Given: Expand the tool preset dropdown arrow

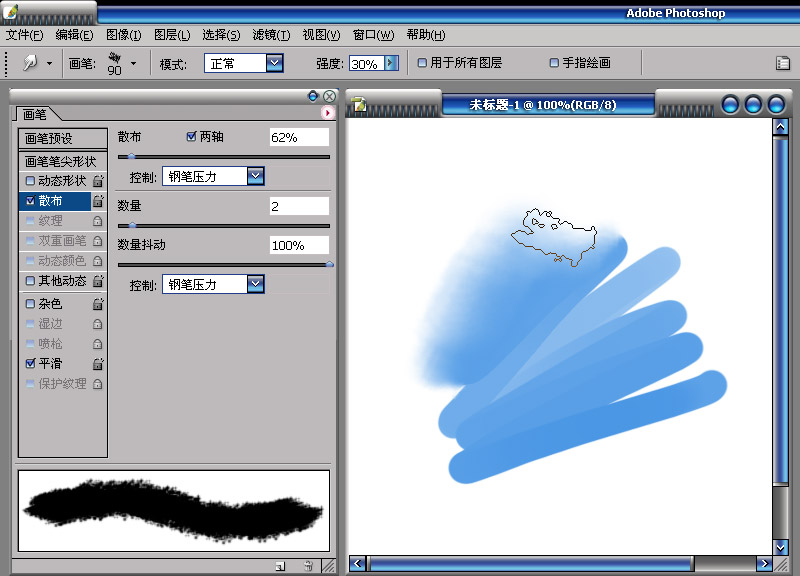Looking at the screenshot, I should coord(49,63).
